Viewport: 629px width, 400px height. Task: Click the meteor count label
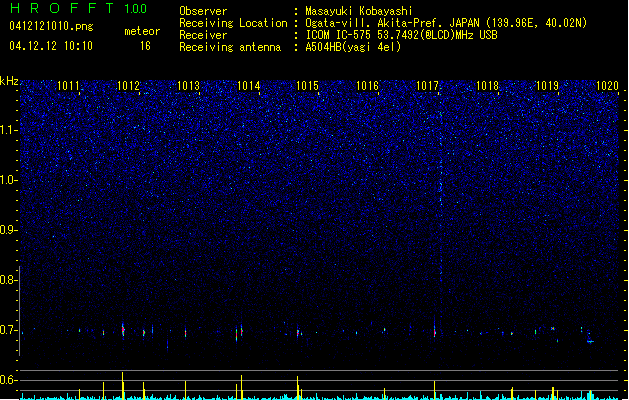point(142,31)
